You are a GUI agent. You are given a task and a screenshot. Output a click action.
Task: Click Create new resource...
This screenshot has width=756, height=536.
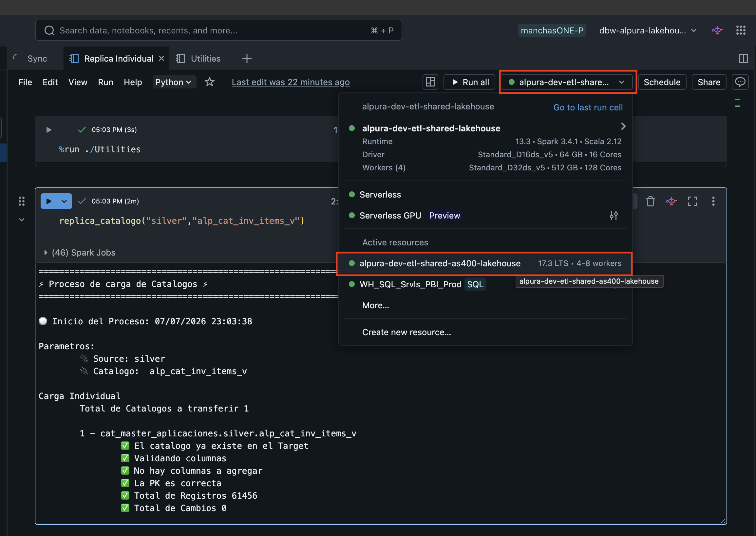(x=406, y=332)
